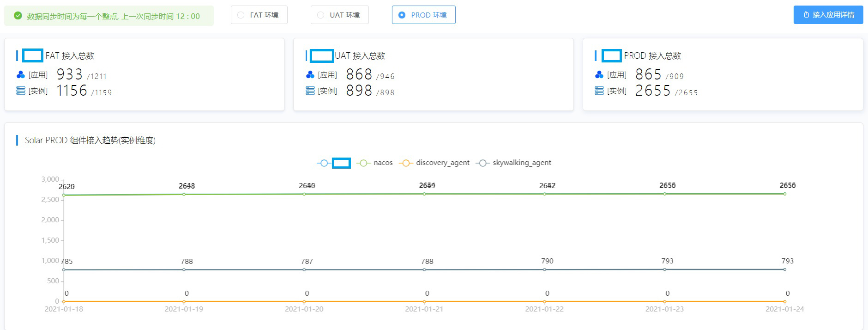Click the 实例 server icon in FAT card
The height and width of the screenshot is (330, 868).
[x=21, y=91]
